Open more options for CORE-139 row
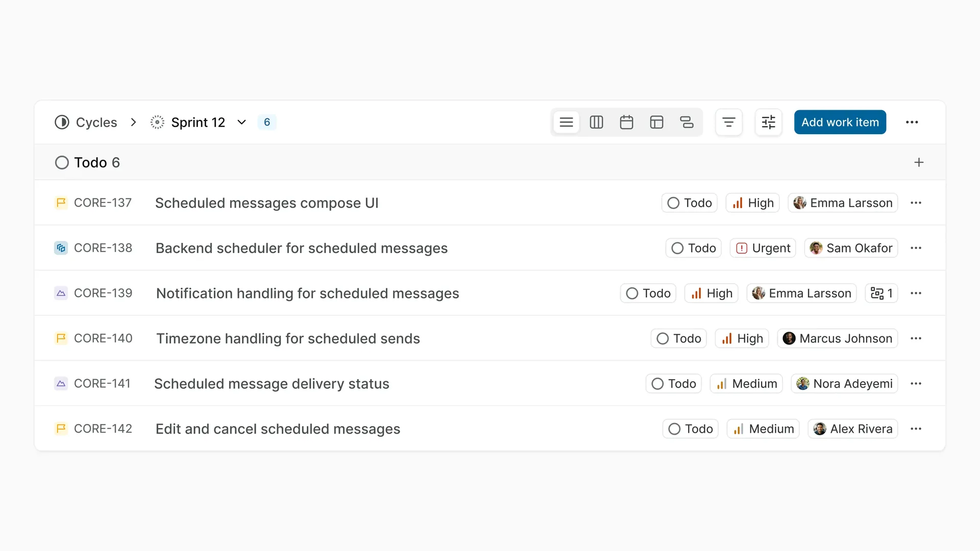Viewport: 980px width, 551px height. (916, 293)
